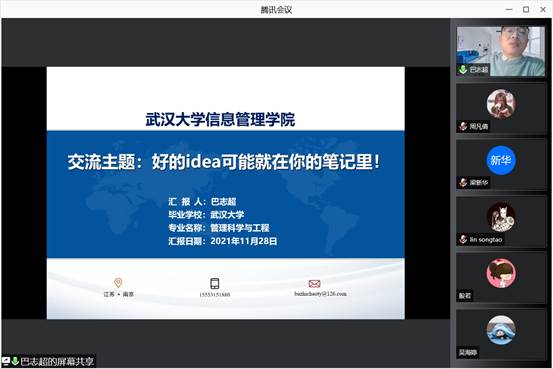This screenshot has height=369, width=553.
Task: Maximize the 腾讯会议 window
Action: [x=526, y=10]
